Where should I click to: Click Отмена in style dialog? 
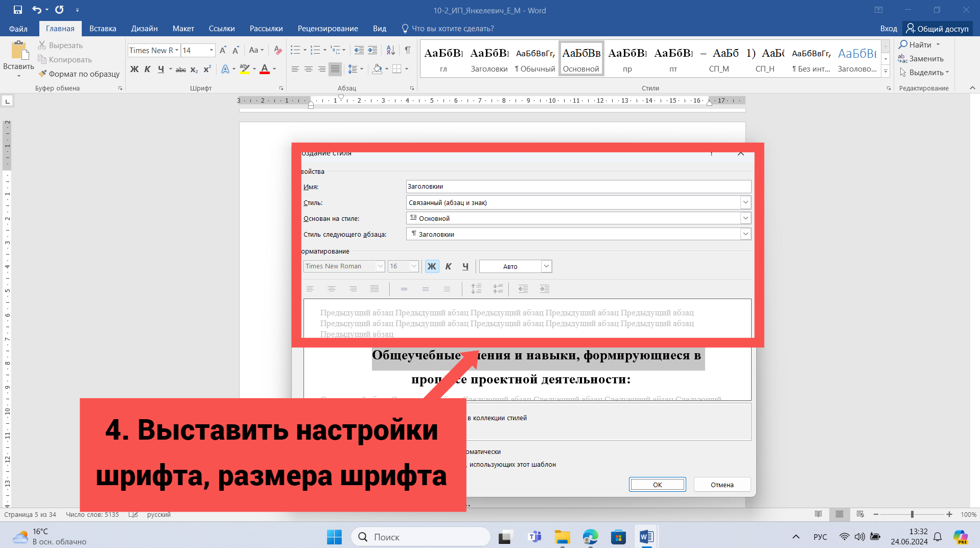coord(722,485)
